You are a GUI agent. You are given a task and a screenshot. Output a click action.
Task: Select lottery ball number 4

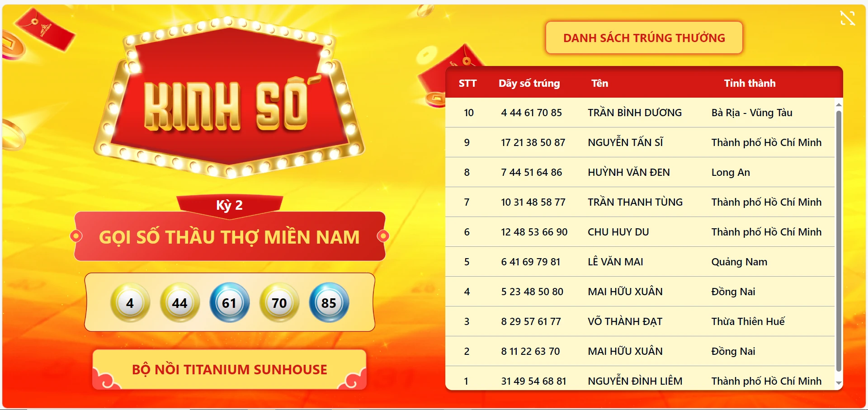(130, 302)
